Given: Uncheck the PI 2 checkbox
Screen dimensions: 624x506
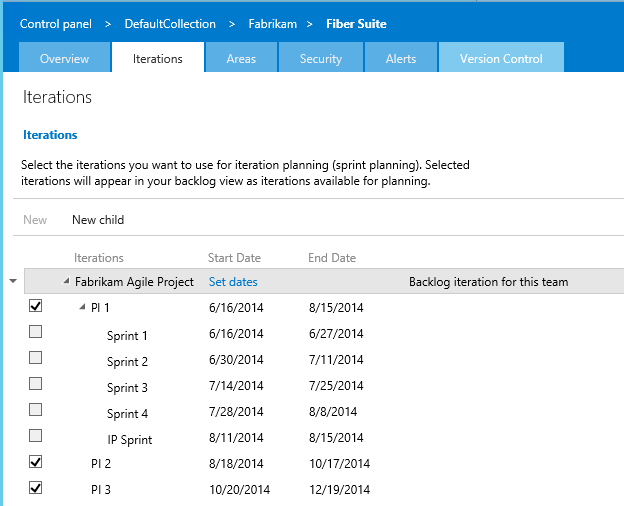Looking at the screenshot, I should coord(36,461).
